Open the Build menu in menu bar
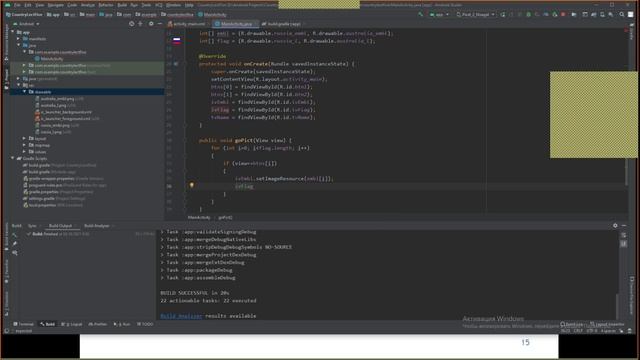 coord(122,5)
